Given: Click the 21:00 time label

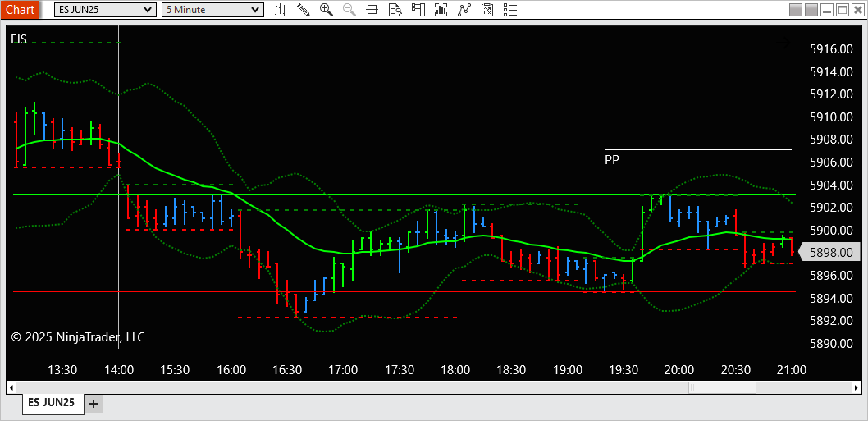Looking at the screenshot, I should pyautogui.click(x=792, y=369).
